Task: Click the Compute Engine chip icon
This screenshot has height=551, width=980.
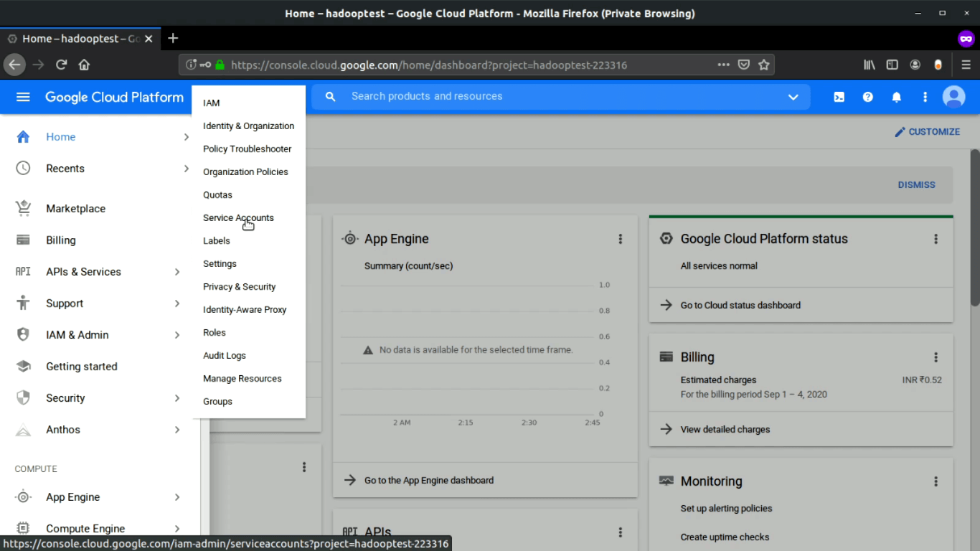Action: pyautogui.click(x=23, y=529)
